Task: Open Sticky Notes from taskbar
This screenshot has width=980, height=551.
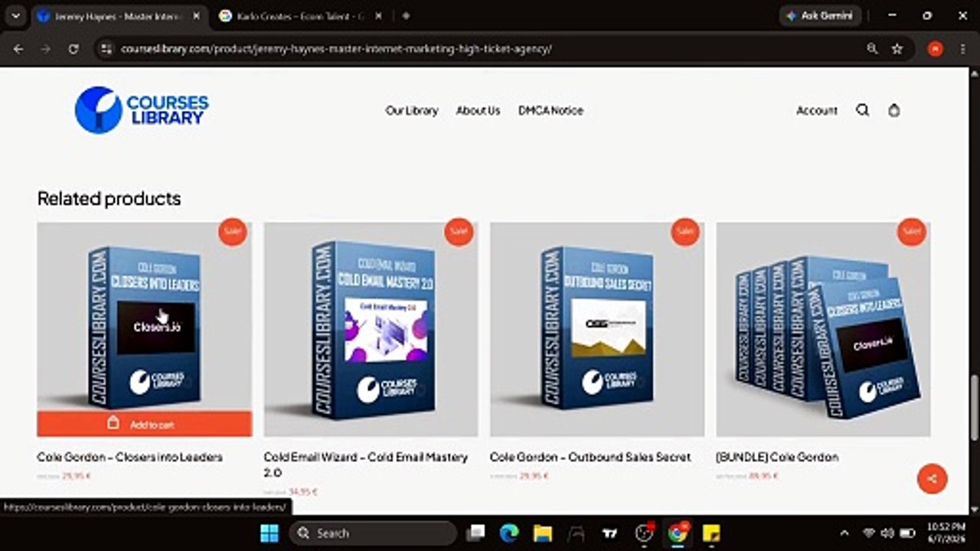Action: click(711, 533)
